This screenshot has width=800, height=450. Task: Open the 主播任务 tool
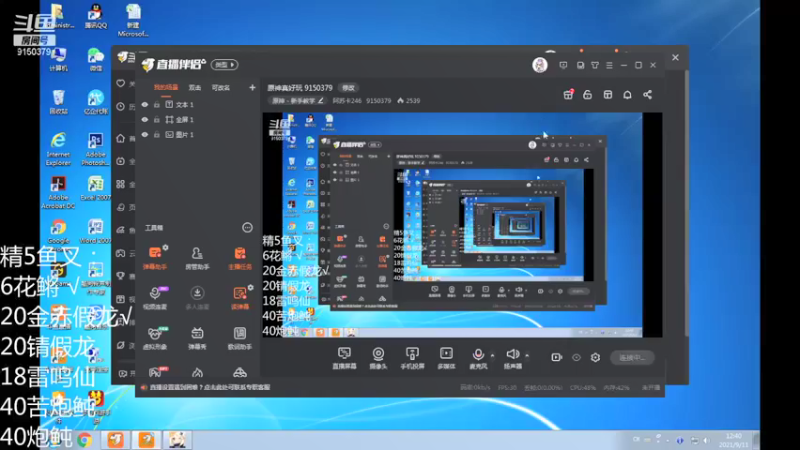click(239, 258)
